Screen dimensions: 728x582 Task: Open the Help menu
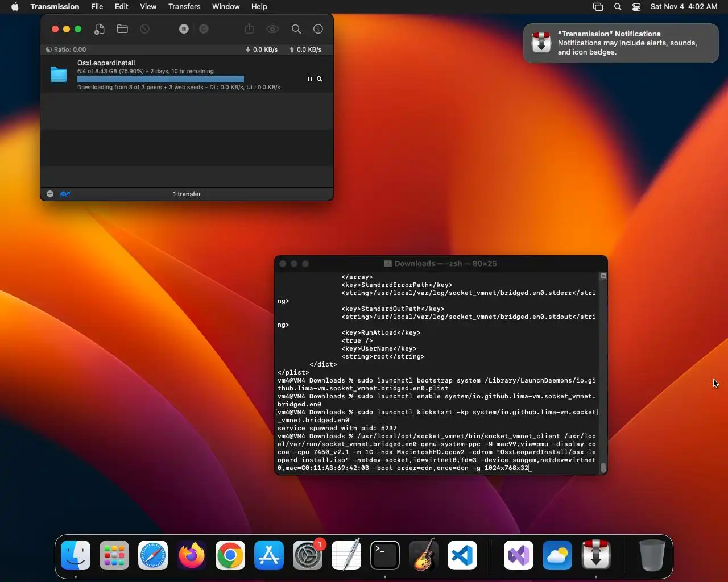(259, 7)
